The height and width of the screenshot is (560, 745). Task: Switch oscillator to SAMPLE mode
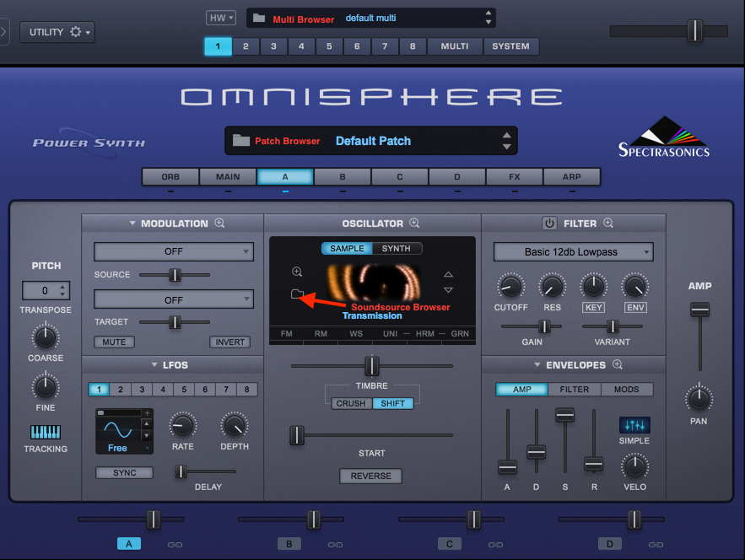(347, 249)
